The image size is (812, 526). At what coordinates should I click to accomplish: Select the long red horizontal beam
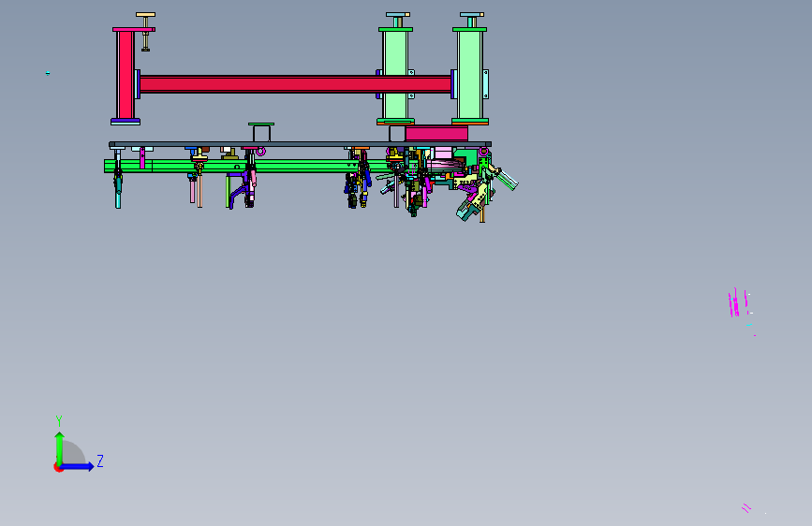pos(295,84)
